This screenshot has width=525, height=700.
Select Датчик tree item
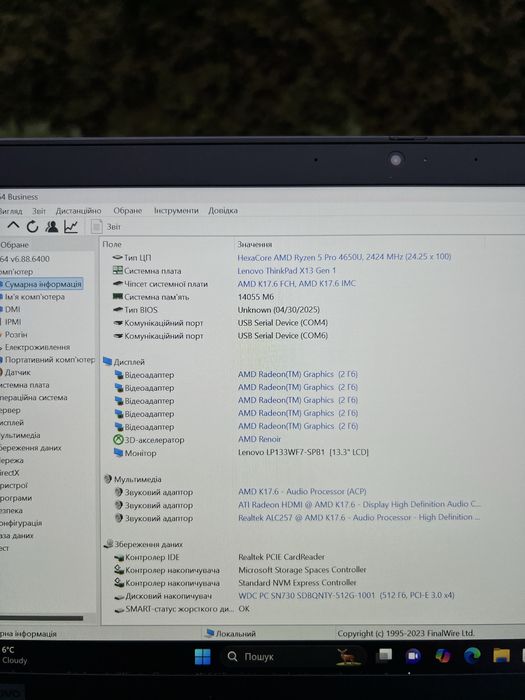coord(17,372)
